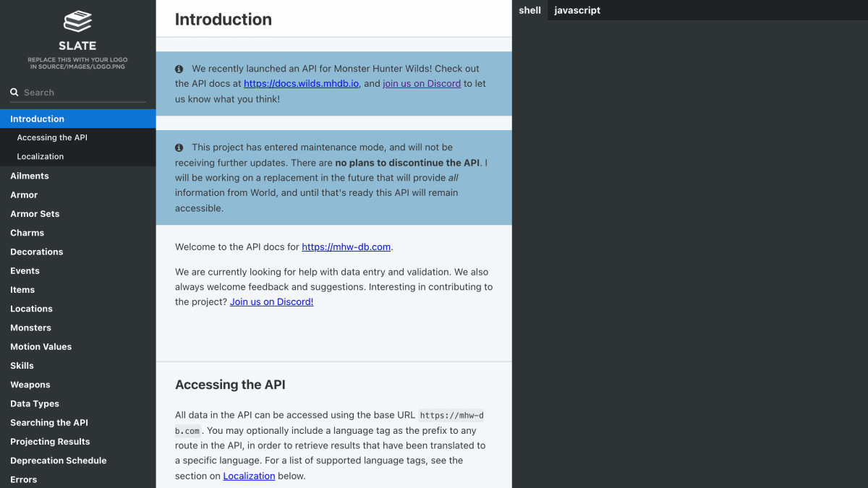Open the https://mhw-db.com link
Viewport: 868px width, 488px height.
tap(346, 247)
